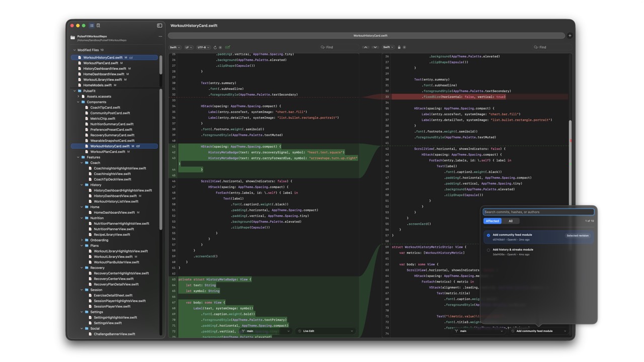Collapse the Recovery folder
Screen dimensions: 644x362
point(82,268)
